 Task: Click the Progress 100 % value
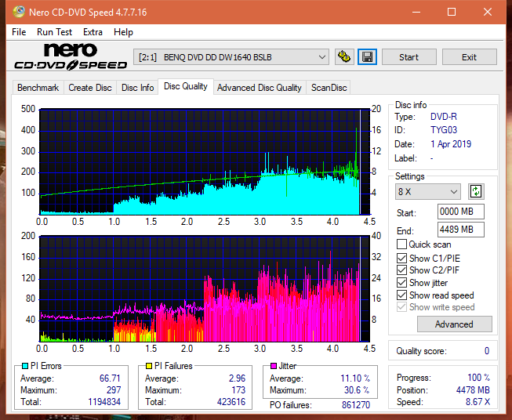point(479,378)
